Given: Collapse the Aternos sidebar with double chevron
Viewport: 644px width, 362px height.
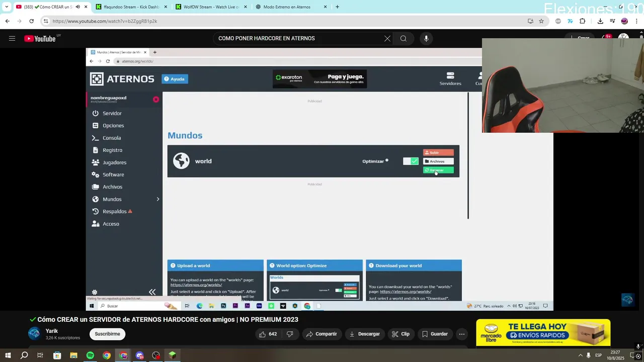Looking at the screenshot, I should coord(152,292).
